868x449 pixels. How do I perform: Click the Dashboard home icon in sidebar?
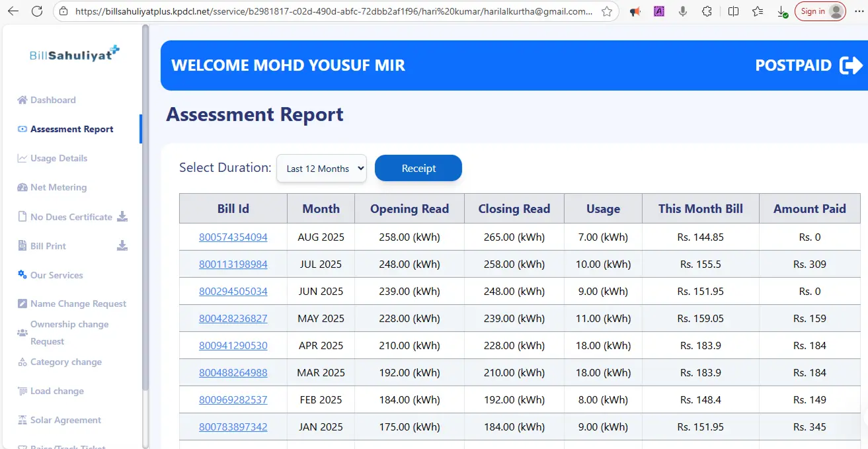[22, 100]
